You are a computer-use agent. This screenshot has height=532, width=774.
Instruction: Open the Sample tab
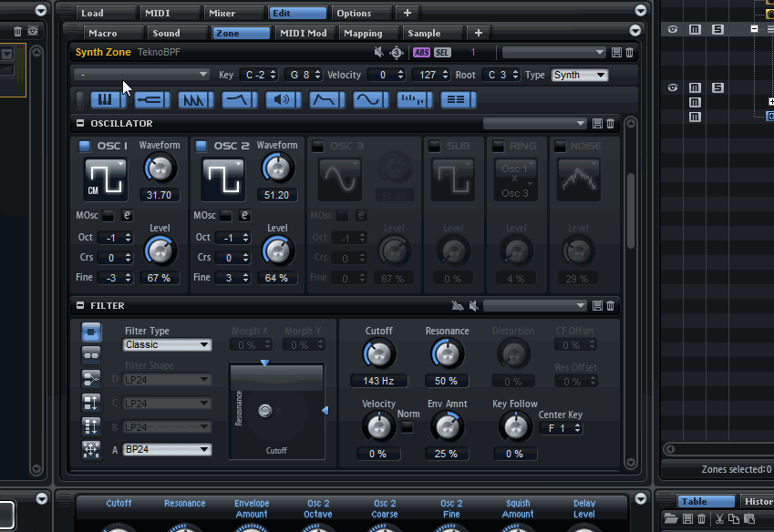(x=432, y=33)
